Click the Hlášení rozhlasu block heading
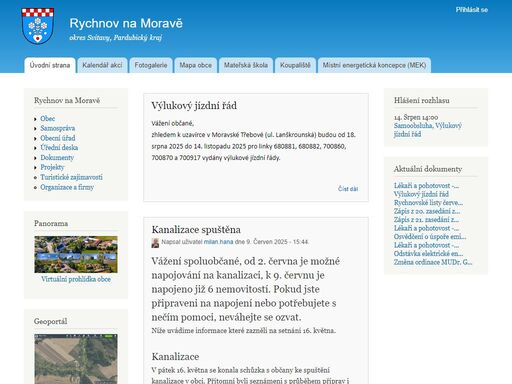 tap(422, 100)
